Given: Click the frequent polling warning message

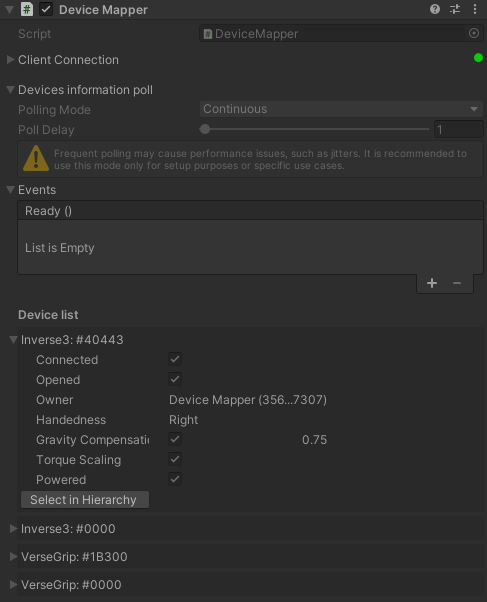Looking at the screenshot, I should [x=260, y=159].
